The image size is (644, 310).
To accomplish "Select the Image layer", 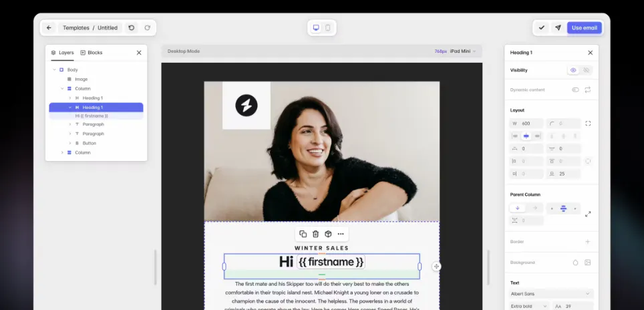I will click(x=81, y=80).
